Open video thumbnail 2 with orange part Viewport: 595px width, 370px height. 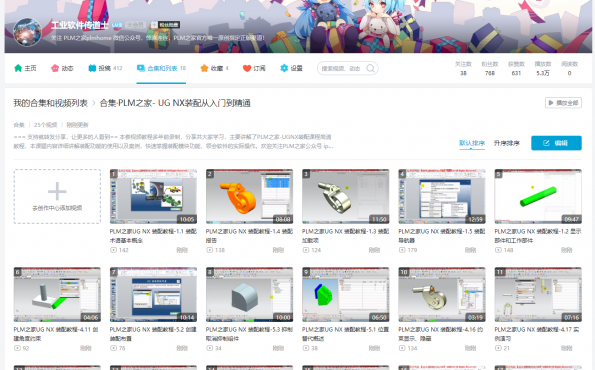tap(249, 196)
